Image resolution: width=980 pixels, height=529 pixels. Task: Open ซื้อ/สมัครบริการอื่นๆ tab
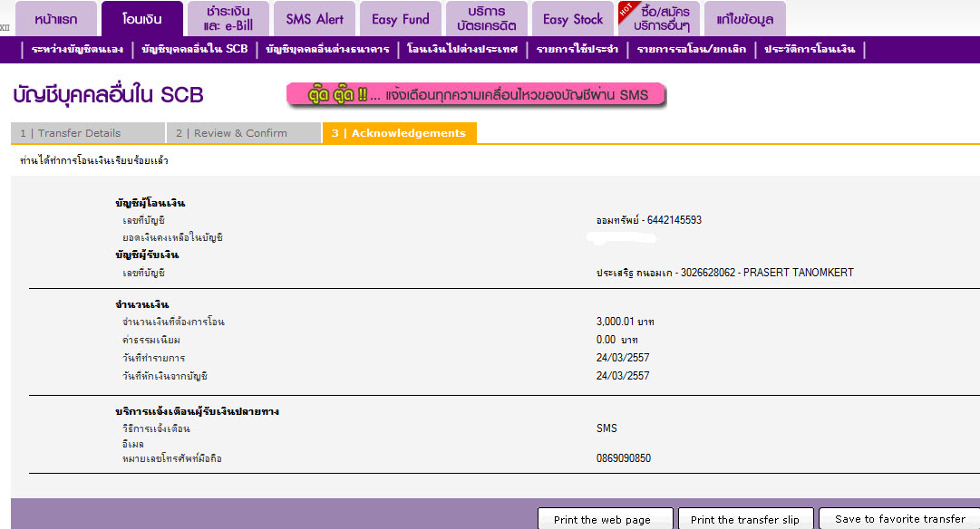(659, 19)
